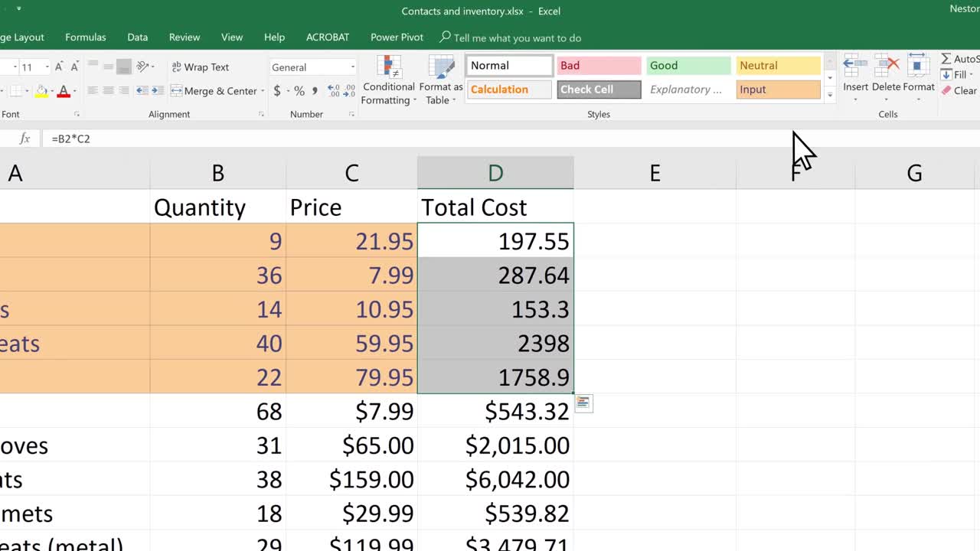Open the Data tab
This screenshot has height=551, width=980.
click(138, 37)
